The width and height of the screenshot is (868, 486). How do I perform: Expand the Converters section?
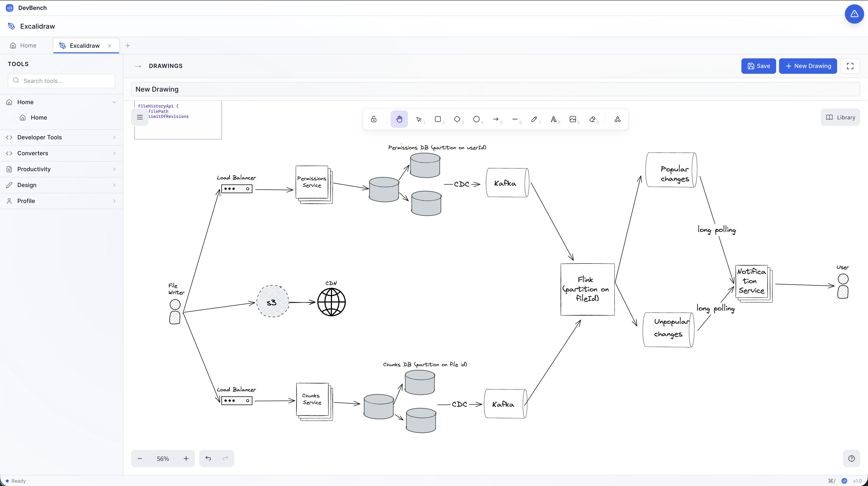pos(62,153)
